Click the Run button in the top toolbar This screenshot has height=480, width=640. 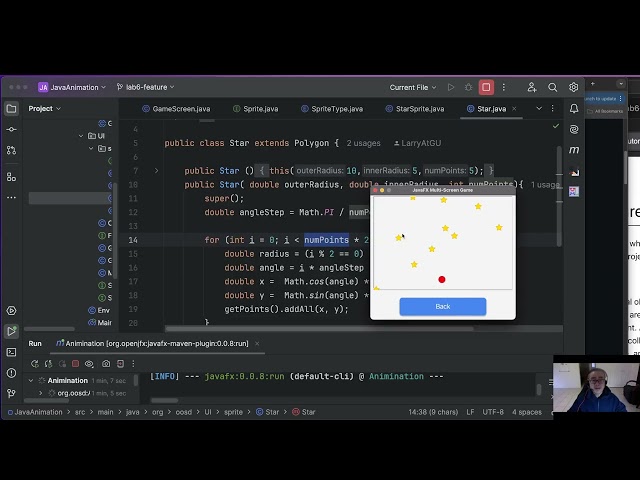pos(451,87)
